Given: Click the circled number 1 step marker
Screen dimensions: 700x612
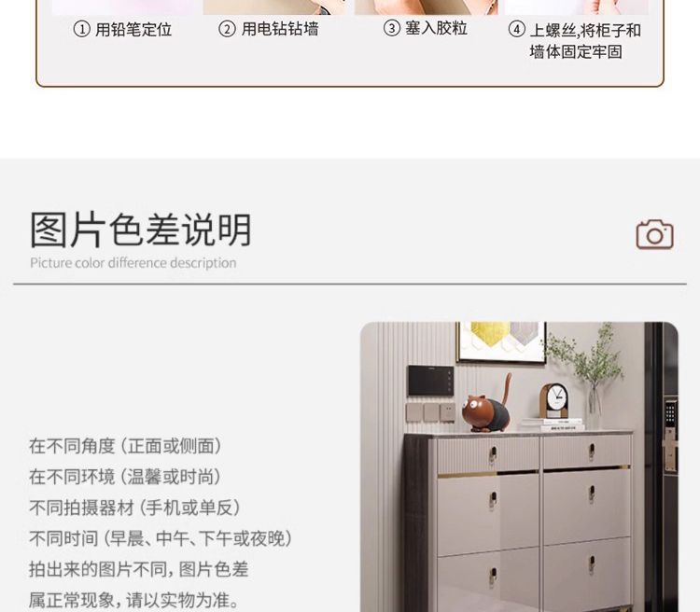Looking at the screenshot, I should pos(82,30).
